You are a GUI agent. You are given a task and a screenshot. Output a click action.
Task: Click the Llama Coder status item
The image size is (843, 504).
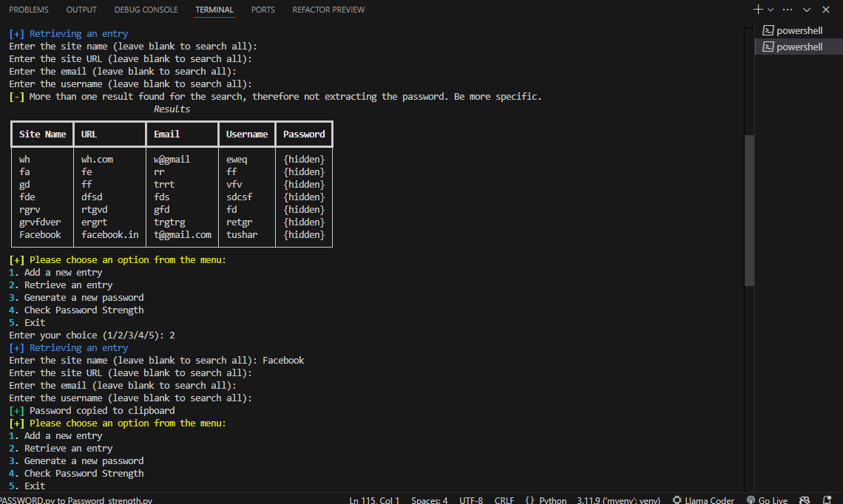click(703, 500)
